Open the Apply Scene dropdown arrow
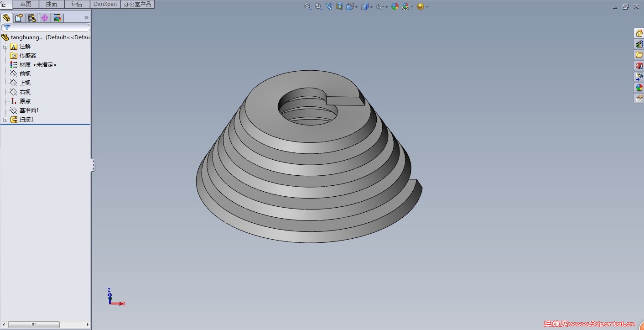 click(412, 7)
